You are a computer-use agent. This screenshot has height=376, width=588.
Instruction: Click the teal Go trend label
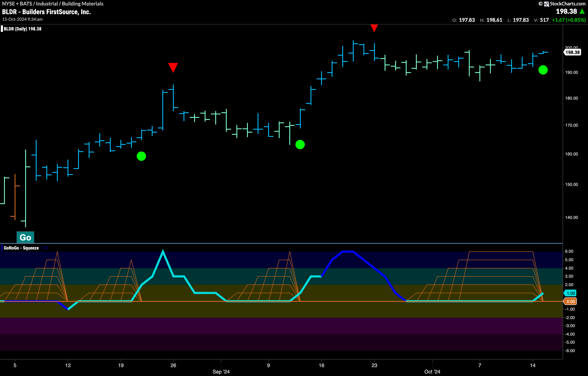[x=25, y=237]
